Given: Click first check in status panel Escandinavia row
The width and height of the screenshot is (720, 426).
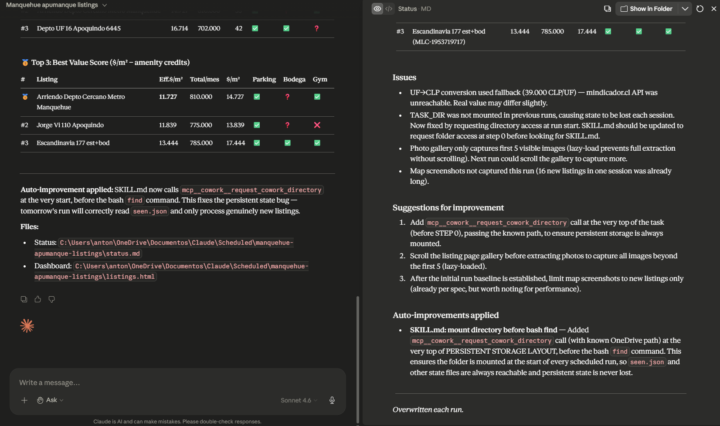Looking at the screenshot, I should (608, 32).
